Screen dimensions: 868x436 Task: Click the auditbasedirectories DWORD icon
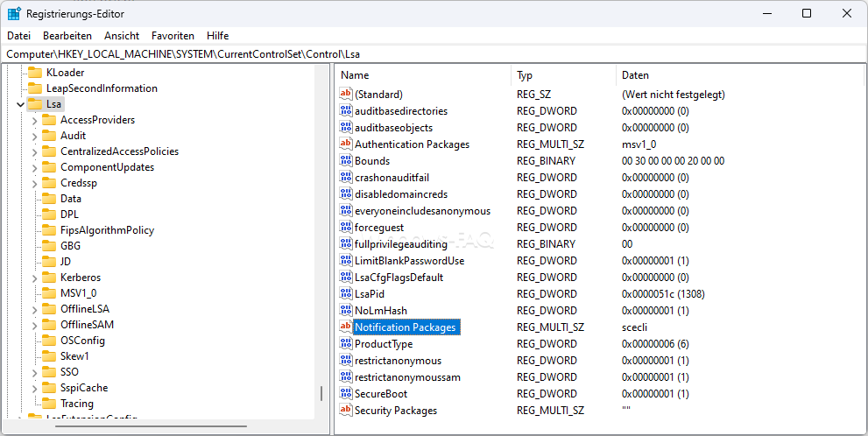pyautogui.click(x=346, y=110)
